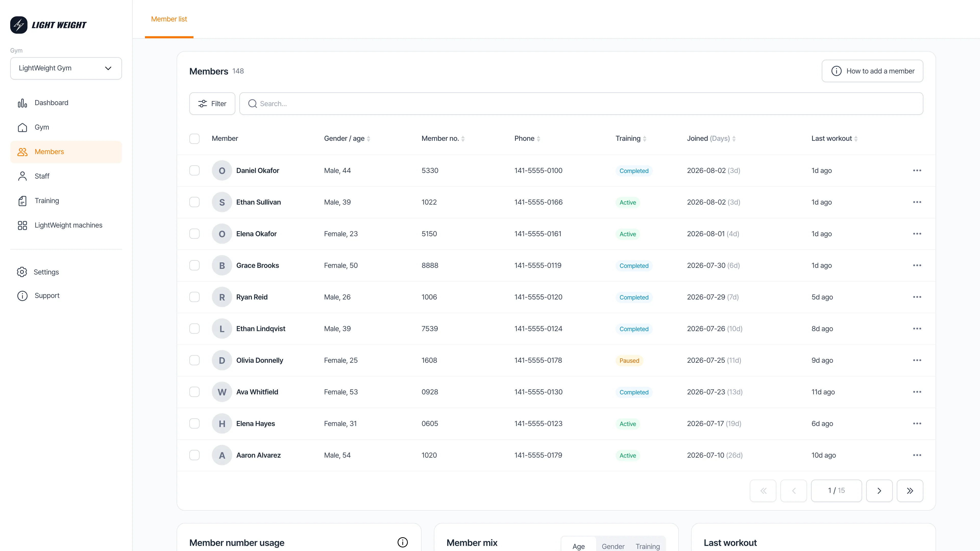Screen dimensions: 980x551
Task: Click the How to add a member button
Action: (x=872, y=71)
